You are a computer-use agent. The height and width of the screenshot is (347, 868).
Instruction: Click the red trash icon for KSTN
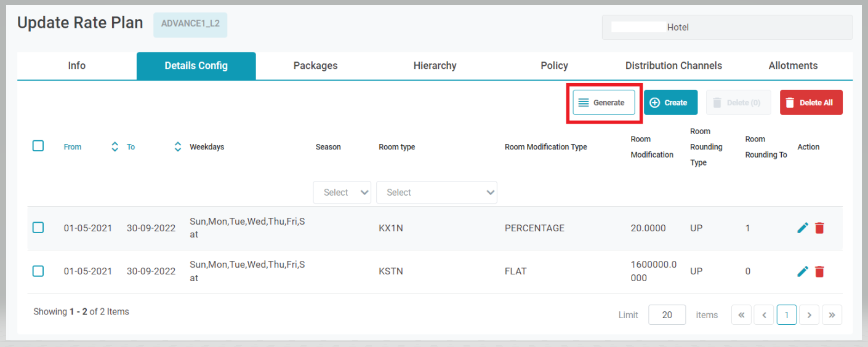(x=819, y=271)
